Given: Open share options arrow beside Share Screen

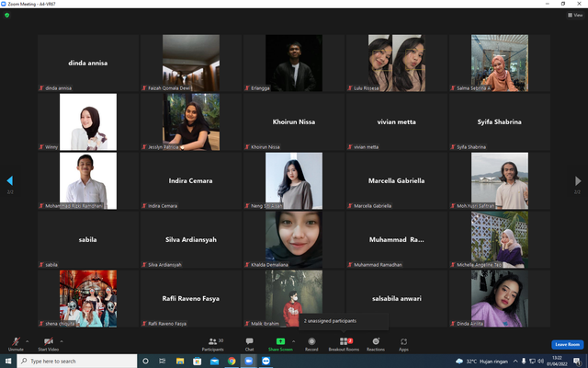Looking at the screenshot, I should 294,341.
